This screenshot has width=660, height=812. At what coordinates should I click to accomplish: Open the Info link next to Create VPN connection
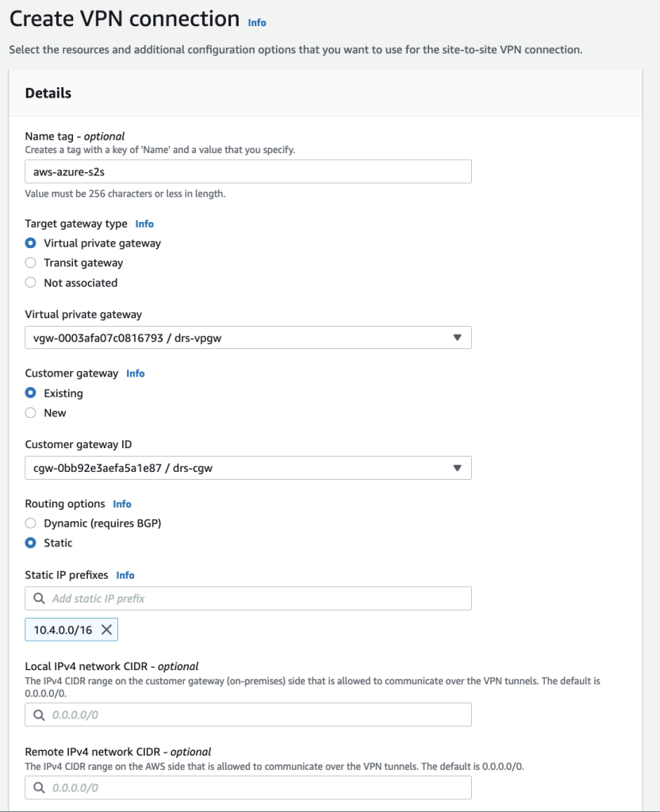[x=256, y=23]
